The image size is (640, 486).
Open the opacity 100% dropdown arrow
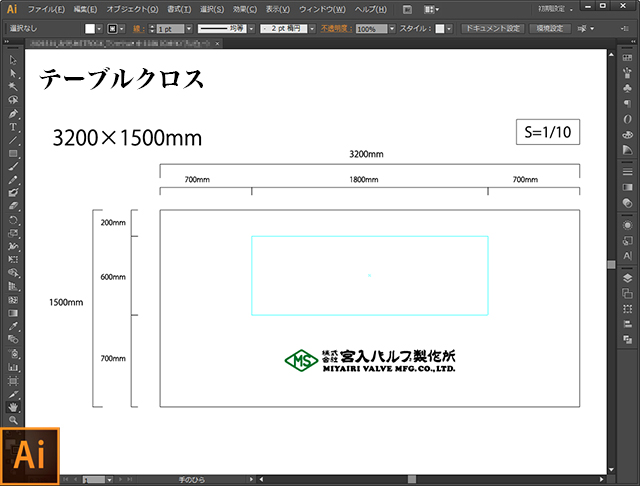(392, 29)
